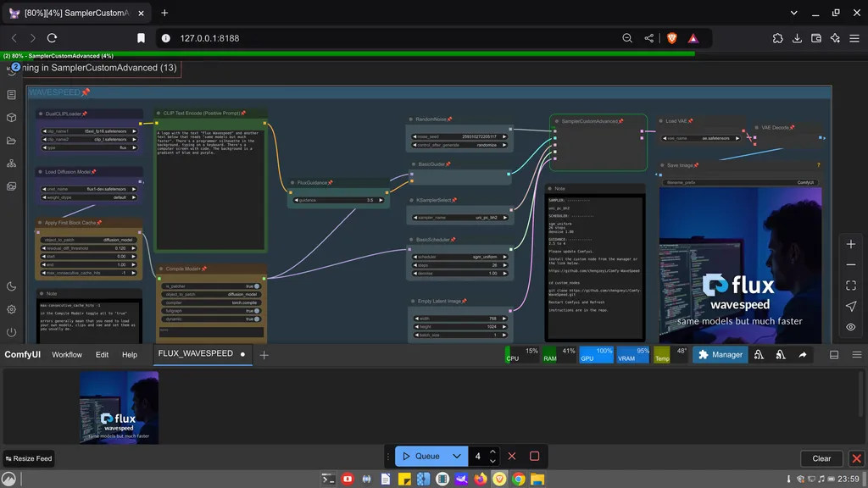Open the unet_name model dropdown

(x=89, y=189)
